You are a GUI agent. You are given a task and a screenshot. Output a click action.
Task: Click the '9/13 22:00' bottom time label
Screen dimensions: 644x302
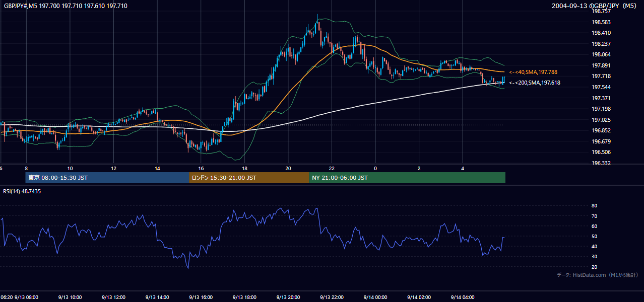tap(332, 297)
